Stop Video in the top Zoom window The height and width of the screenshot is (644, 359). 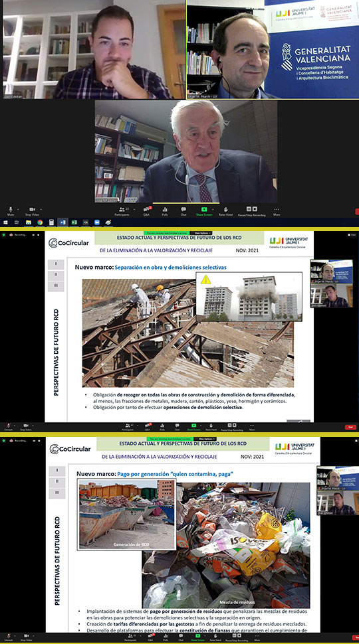tap(32, 211)
